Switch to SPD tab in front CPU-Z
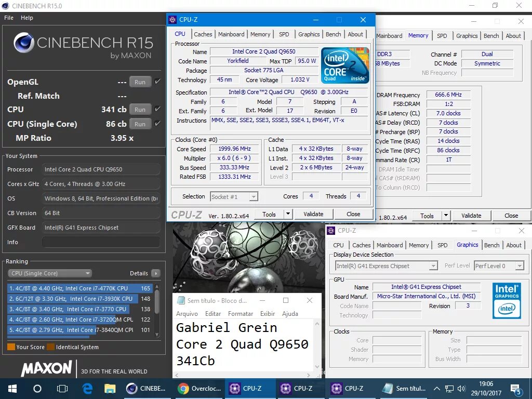Image resolution: width=532 pixels, height=399 pixels. point(284,34)
